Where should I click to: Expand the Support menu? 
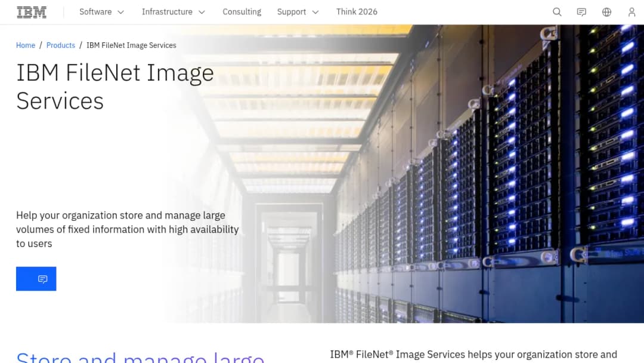(298, 12)
